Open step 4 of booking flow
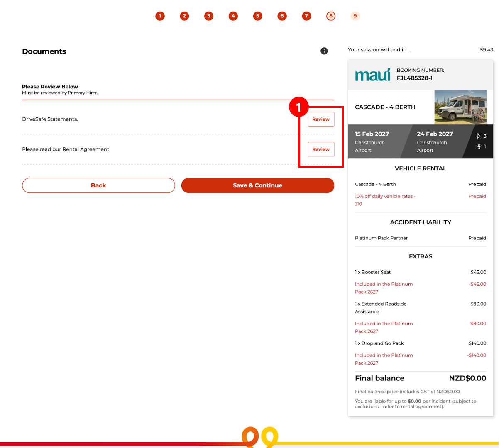499x448 pixels. coord(233,16)
